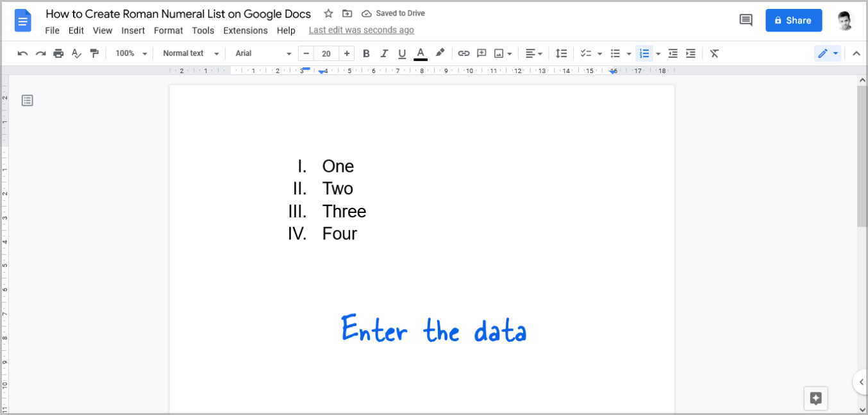868x415 pixels.
Task: Click the cloud Saved to Drive status
Action: 393,13
